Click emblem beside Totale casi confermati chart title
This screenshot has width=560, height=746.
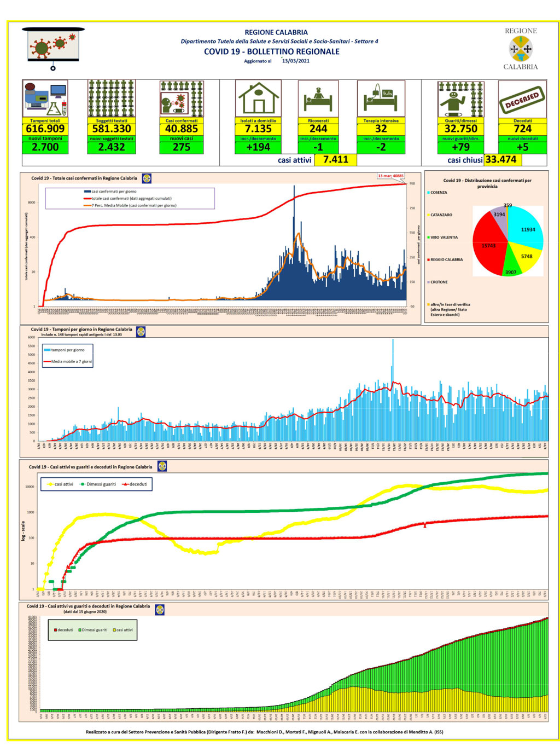point(147,178)
